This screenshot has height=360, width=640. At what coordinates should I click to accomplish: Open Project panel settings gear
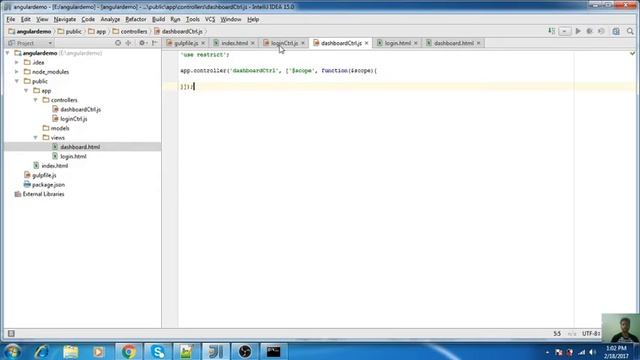pyautogui.click(x=142, y=43)
